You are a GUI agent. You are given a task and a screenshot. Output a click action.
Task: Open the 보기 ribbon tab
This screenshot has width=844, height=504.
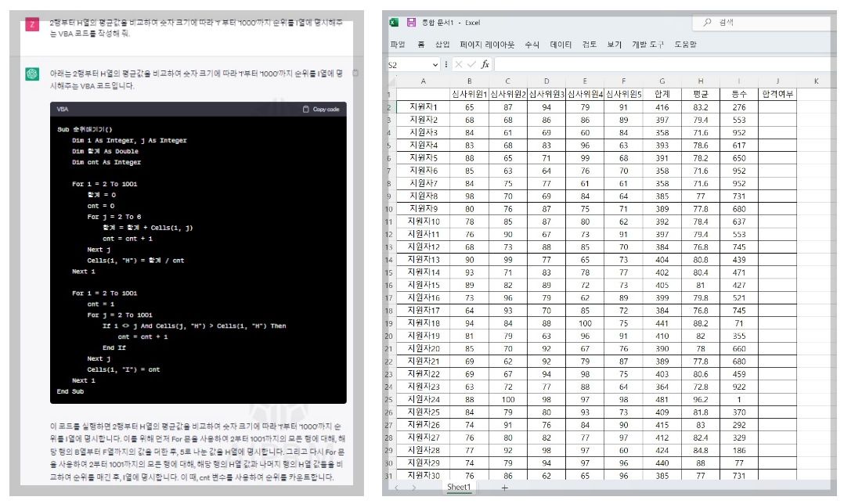click(x=614, y=45)
